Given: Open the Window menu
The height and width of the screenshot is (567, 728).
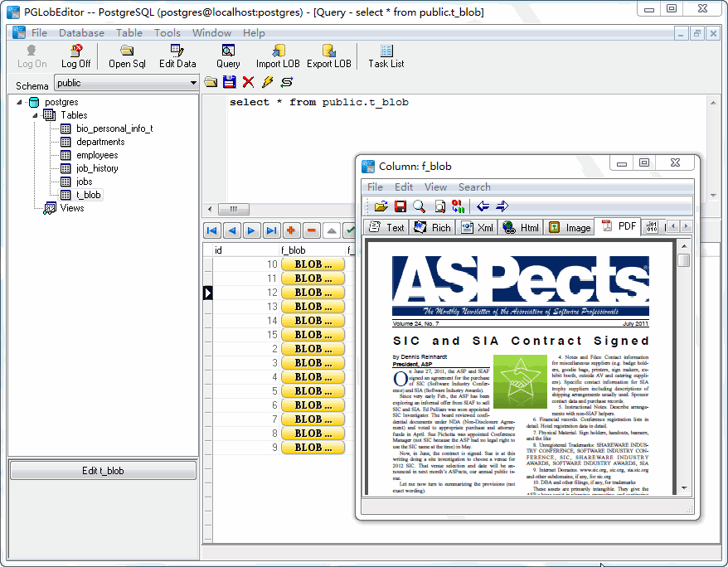Looking at the screenshot, I should [x=211, y=33].
